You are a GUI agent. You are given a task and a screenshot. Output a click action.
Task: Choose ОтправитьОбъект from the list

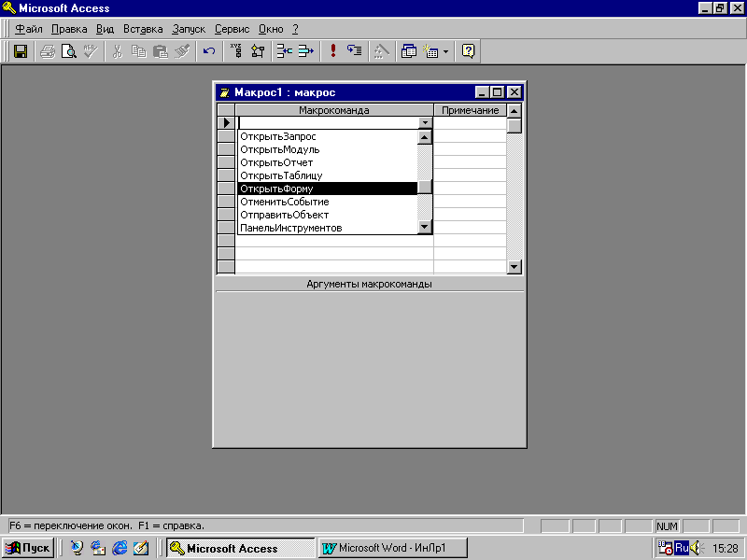pos(328,215)
